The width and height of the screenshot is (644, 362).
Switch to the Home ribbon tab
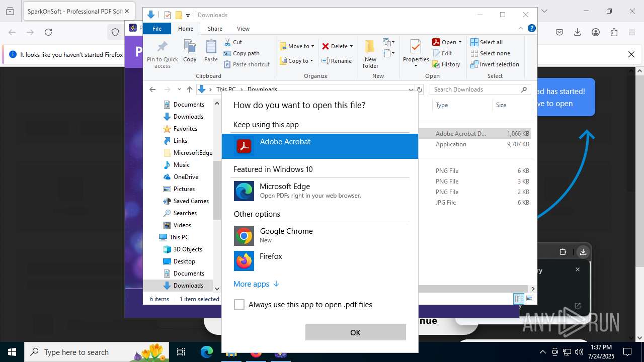point(185,29)
